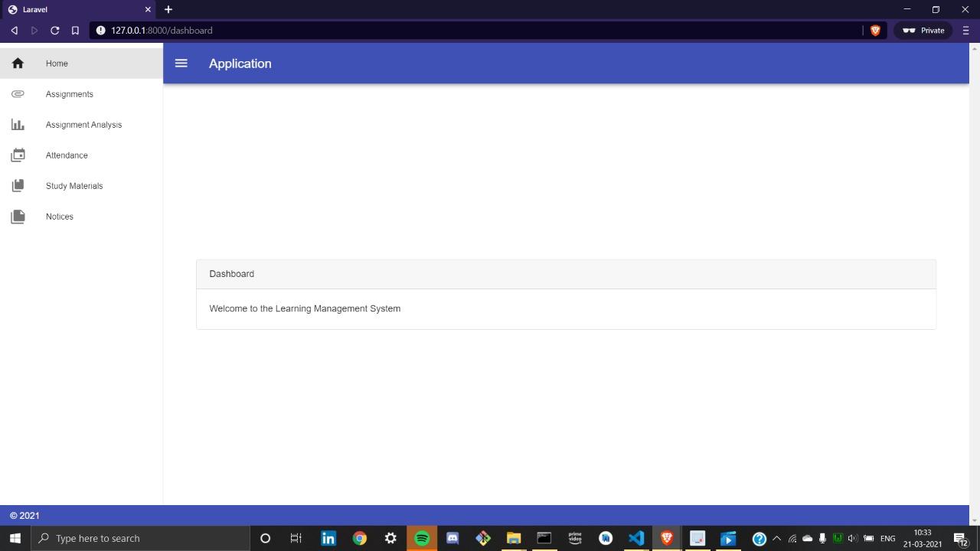The height and width of the screenshot is (551, 980).
Task: Open Home from the sidebar
Action: point(81,64)
